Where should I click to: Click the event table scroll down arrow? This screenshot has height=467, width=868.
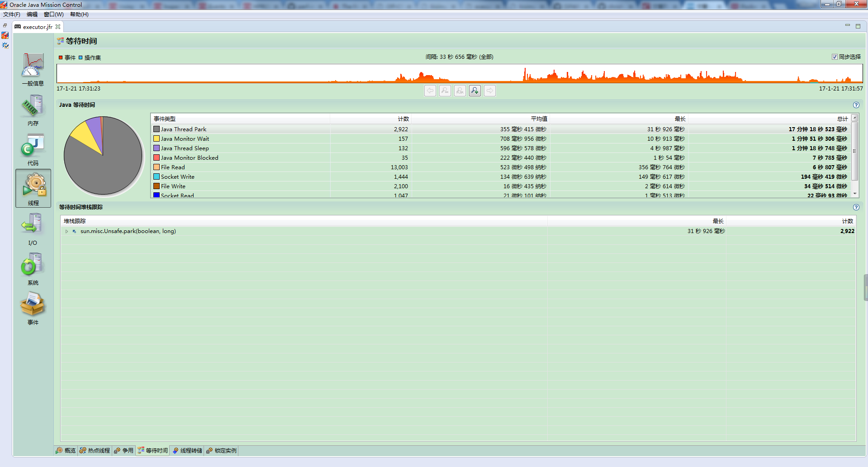coord(855,194)
